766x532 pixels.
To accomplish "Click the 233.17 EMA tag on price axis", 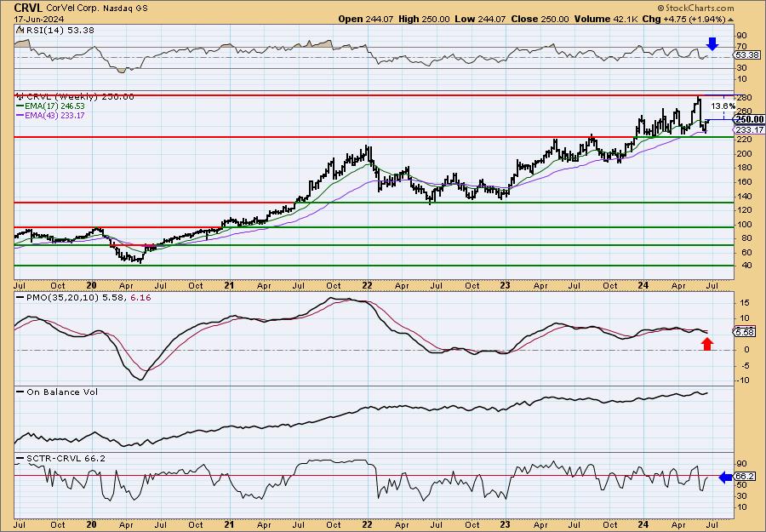I will point(749,129).
